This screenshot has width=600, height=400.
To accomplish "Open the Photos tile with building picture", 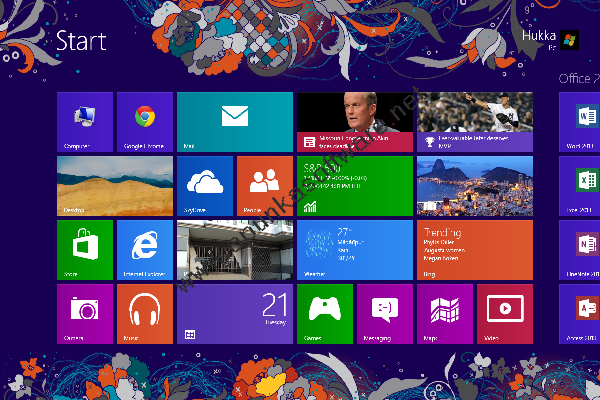I will point(235,250).
